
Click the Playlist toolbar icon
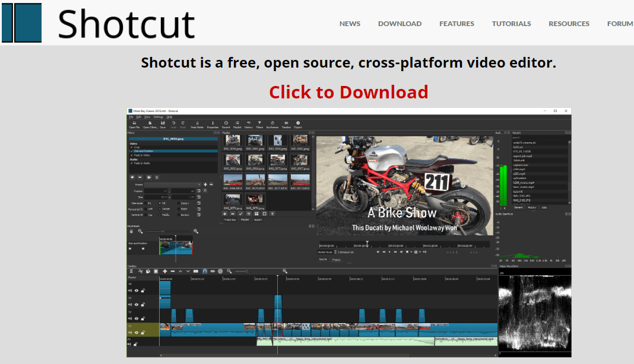point(237,124)
